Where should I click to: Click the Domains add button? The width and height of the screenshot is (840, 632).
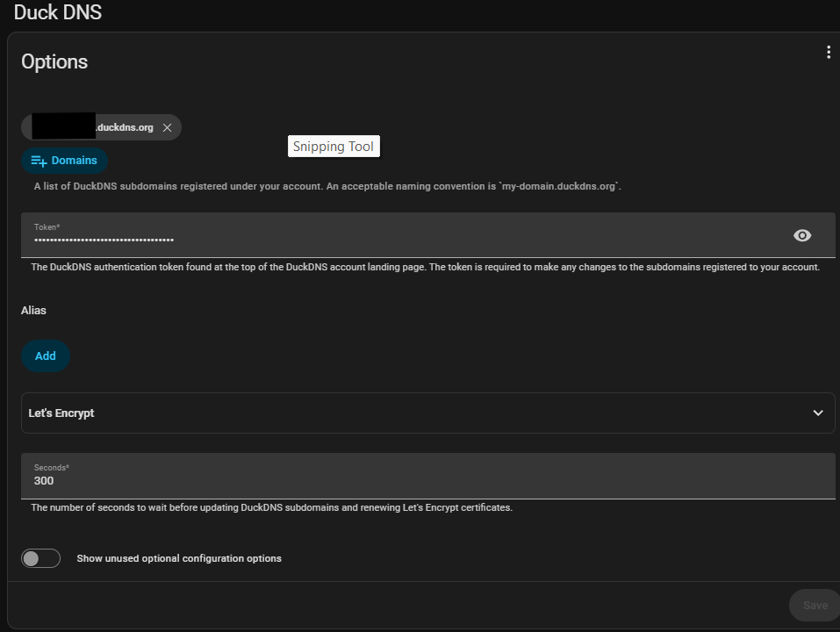[x=64, y=160]
